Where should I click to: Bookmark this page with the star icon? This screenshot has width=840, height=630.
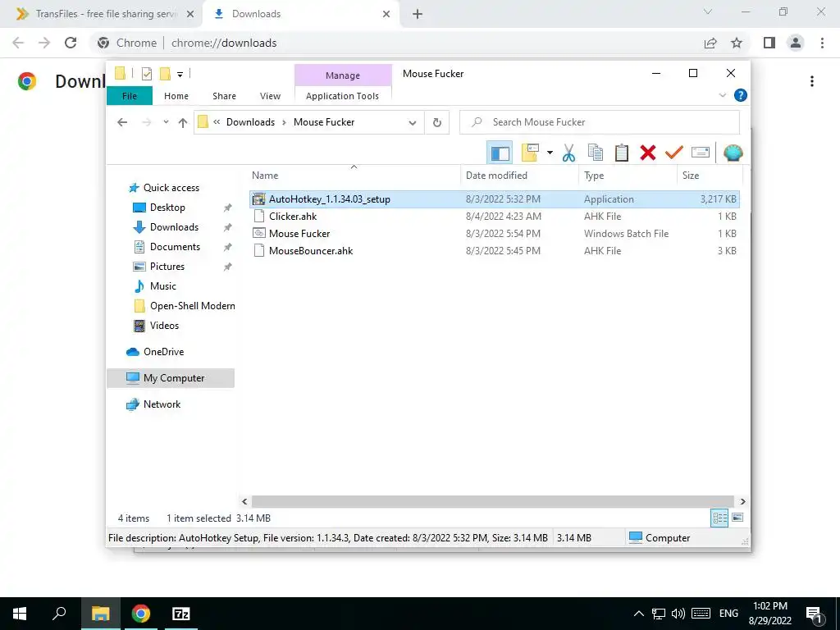(737, 43)
